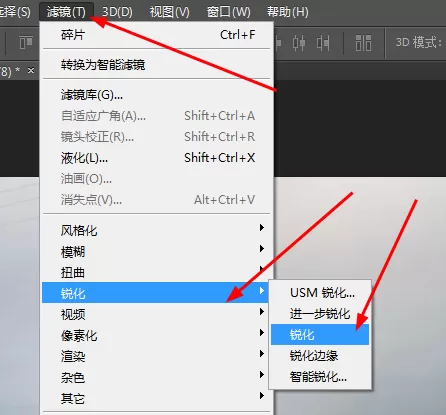
Task: Click distribute right edges icon in options bar
Action: coord(323,43)
